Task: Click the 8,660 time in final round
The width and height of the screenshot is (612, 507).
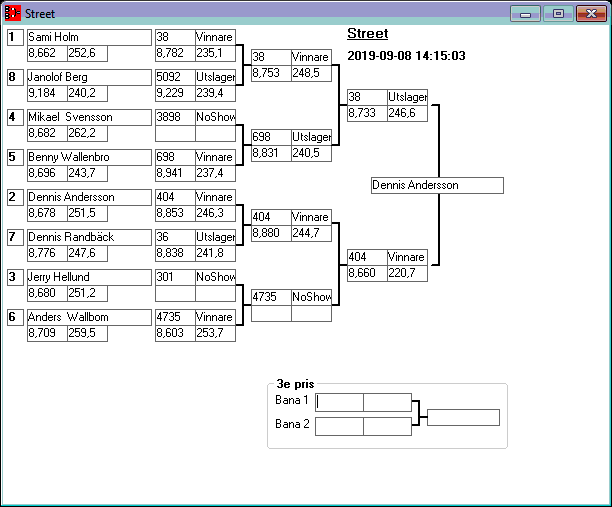Action: 366,272
